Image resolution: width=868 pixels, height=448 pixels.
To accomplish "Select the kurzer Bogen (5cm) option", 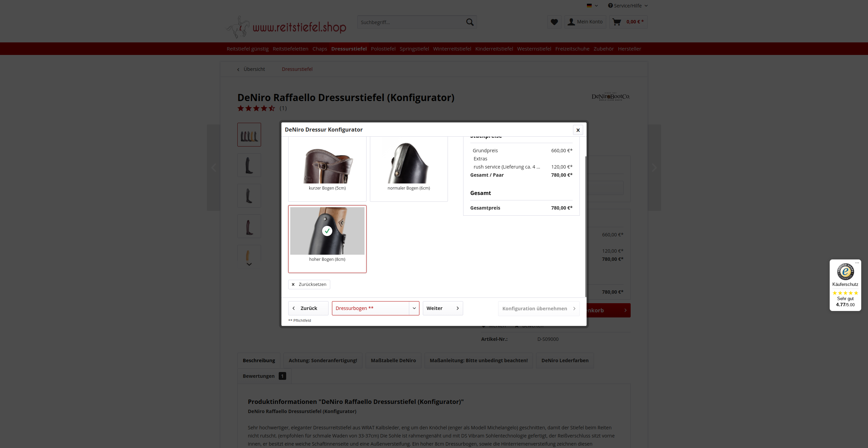I will [x=327, y=169].
